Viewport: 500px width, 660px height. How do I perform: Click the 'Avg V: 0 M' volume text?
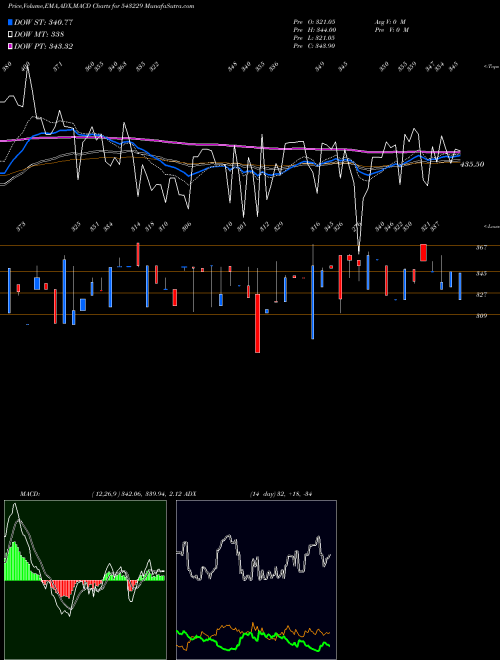(x=390, y=21)
